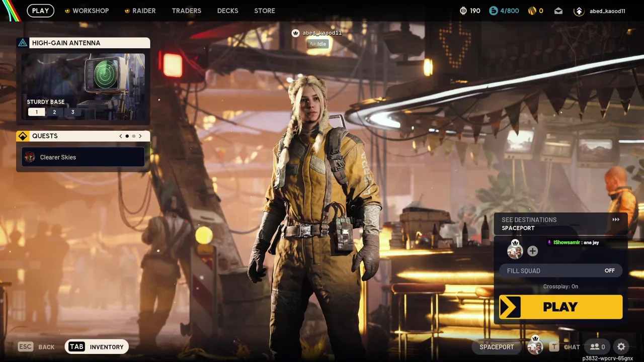This screenshot has width=644, height=362.
Task: Open the settings gear icon
Action: click(621, 347)
